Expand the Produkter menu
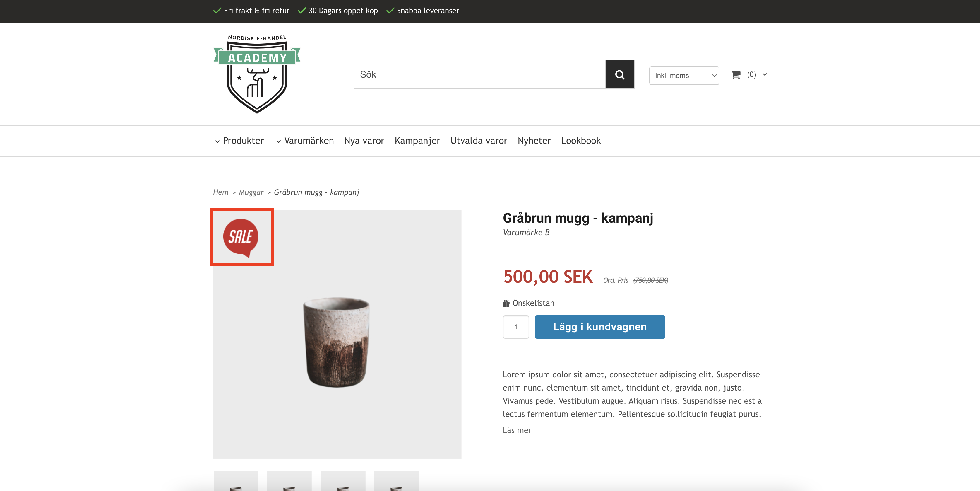This screenshot has width=980, height=491. 239,141
